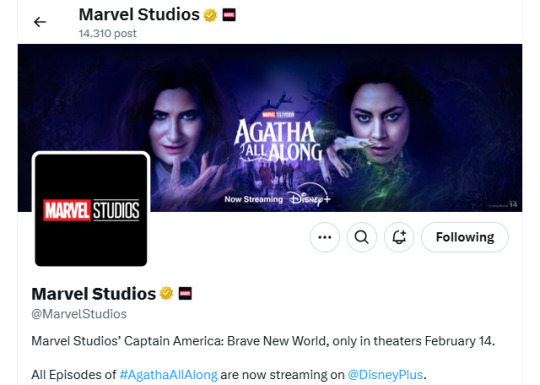Toggle the Following button
Viewport: 540px width, 385px height.
[465, 237]
